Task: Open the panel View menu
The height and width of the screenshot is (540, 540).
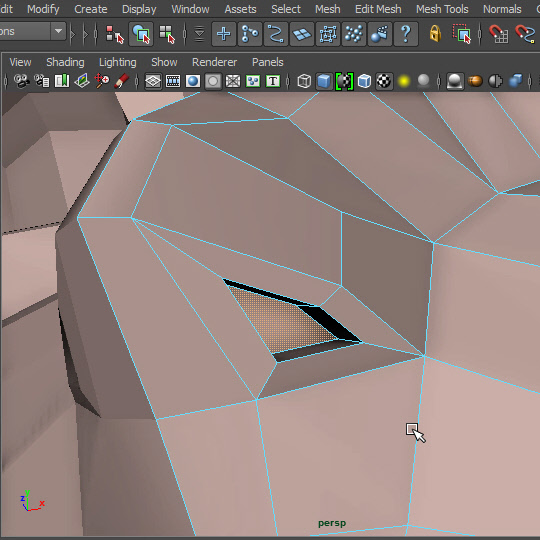Action: tap(20, 62)
